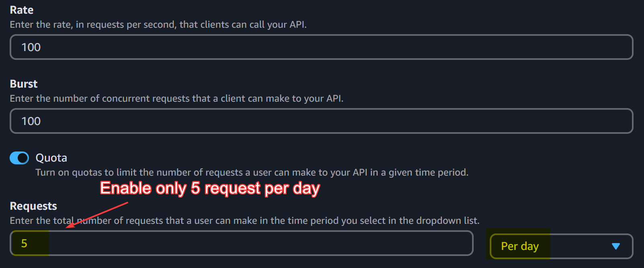Click the Requests heading label

click(x=33, y=206)
